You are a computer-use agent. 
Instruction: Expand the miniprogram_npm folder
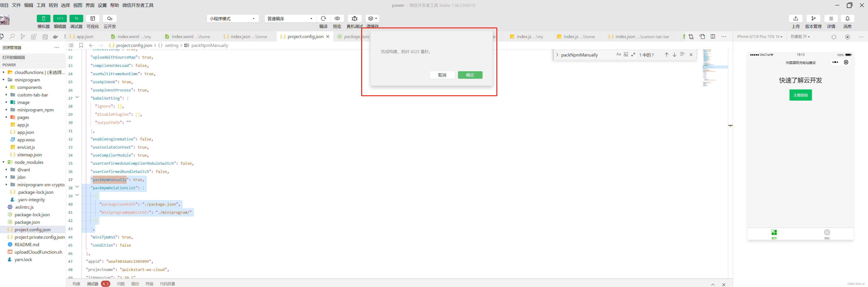click(x=35, y=110)
